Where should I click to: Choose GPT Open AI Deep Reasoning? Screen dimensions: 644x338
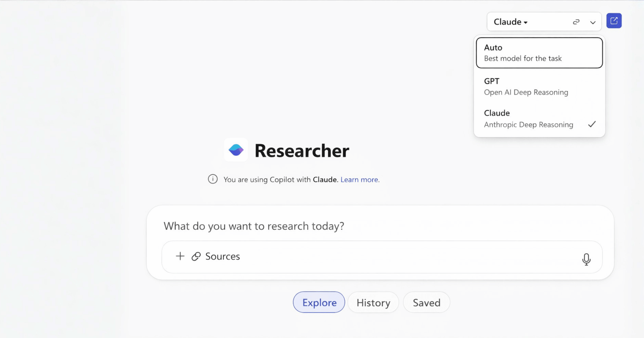(x=539, y=87)
